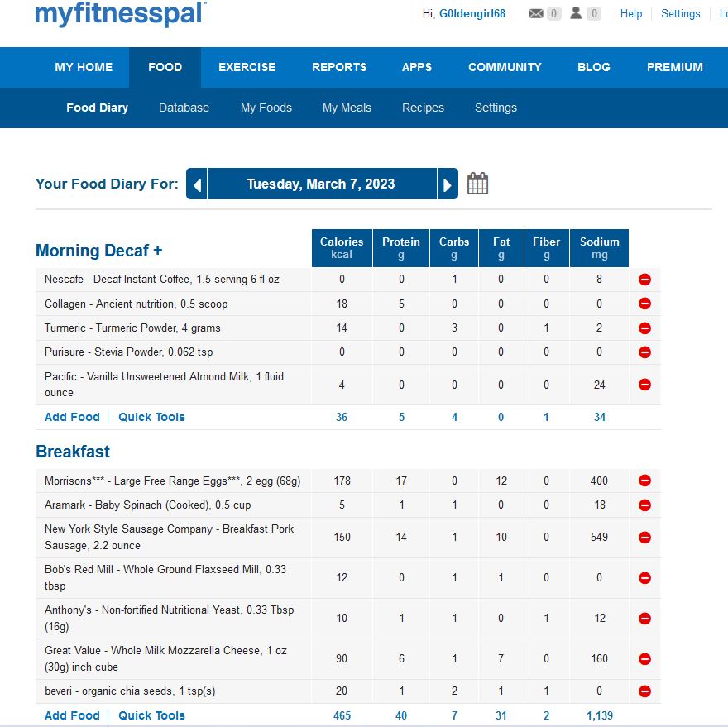Open the friend requests person icon
Viewport: 728px width, 727px height.
(x=576, y=13)
